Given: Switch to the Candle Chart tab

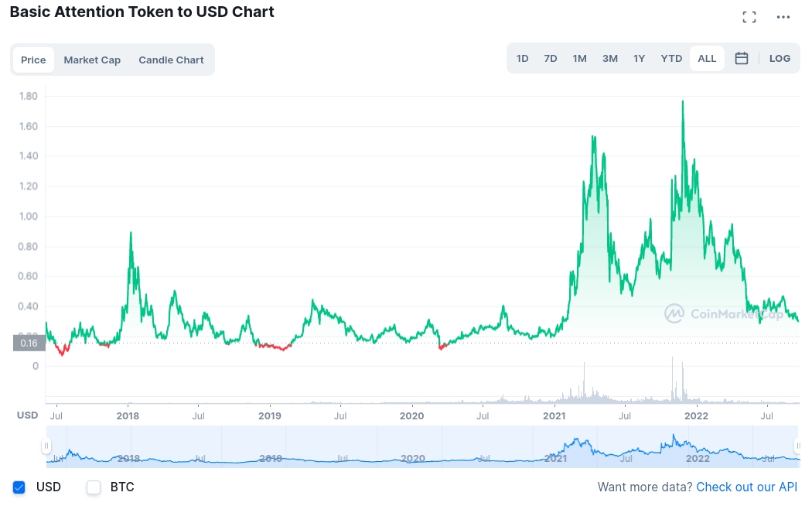Looking at the screenshot, I should (171, 60).
